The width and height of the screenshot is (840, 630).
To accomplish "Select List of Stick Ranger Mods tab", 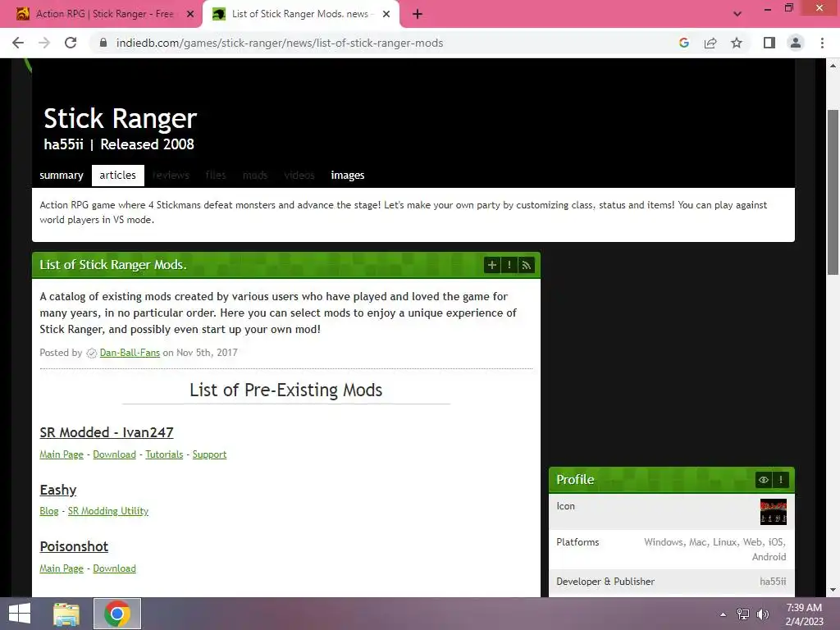I will click(300, 14).
